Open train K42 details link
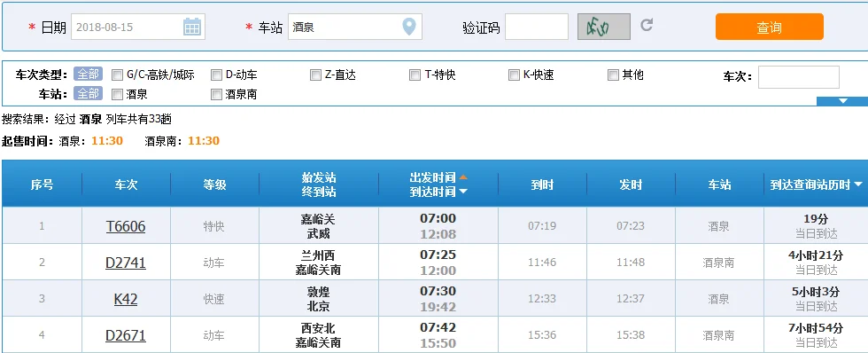868x353 pixels. [126, 299]
